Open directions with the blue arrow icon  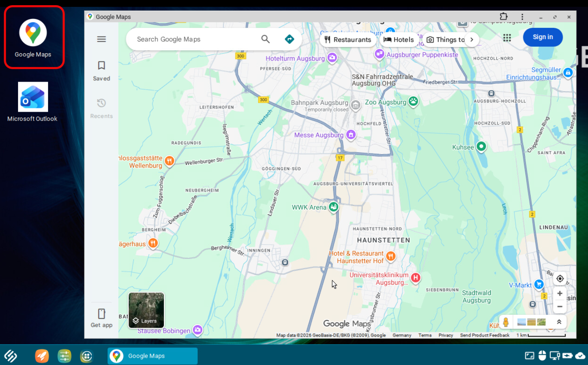coord(289,39)
